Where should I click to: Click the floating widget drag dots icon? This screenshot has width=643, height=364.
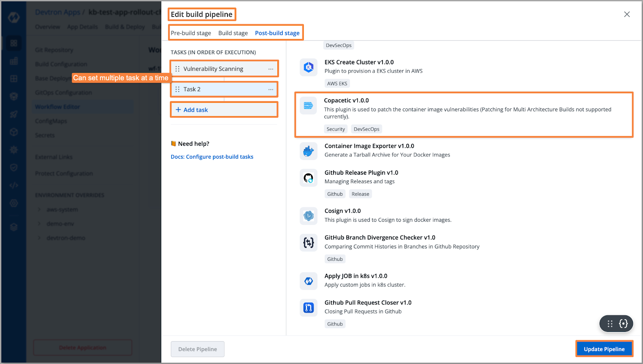tap(610, 324)
